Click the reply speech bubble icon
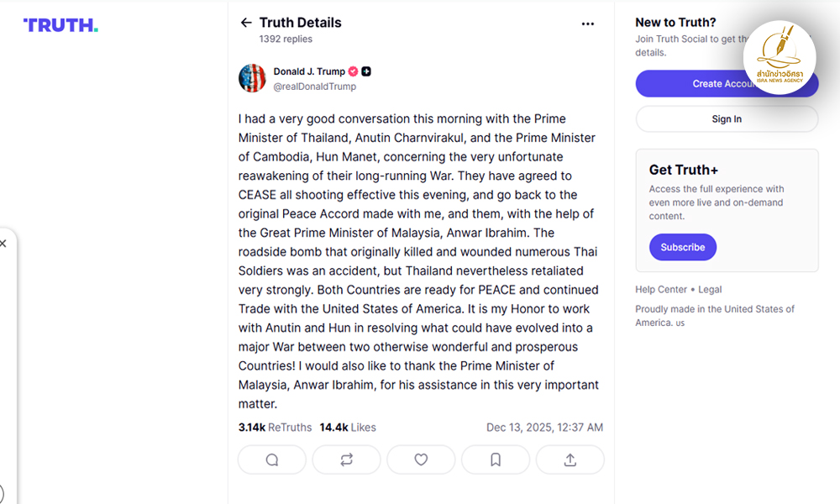Screen dimensions: 840x504 click(x=271, y=459)
